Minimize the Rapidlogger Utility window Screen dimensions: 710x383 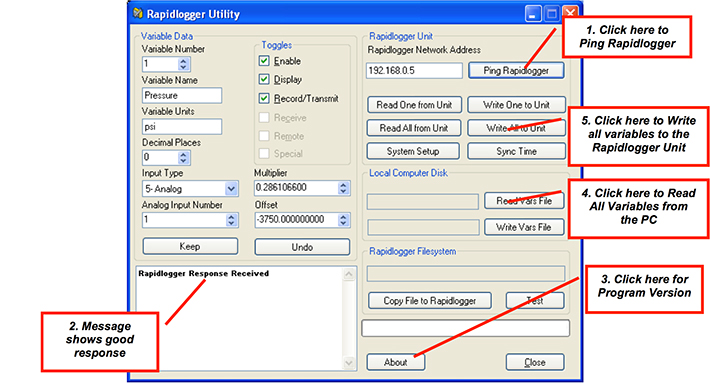(533, 14)
